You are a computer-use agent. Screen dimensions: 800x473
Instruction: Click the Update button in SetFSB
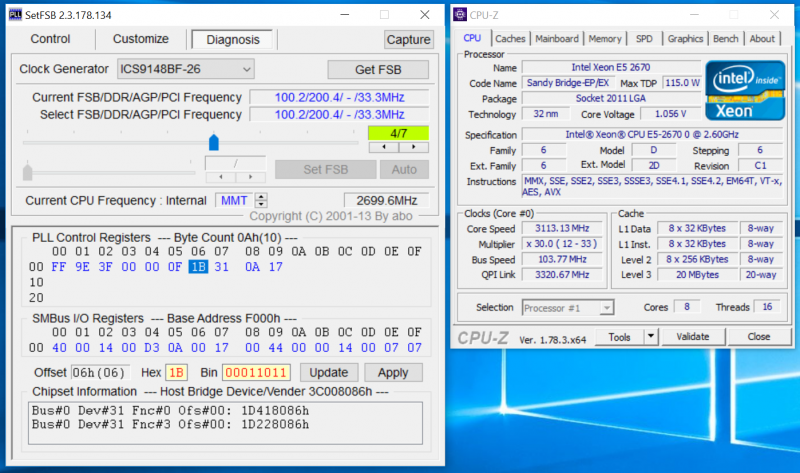click(329, 372)
